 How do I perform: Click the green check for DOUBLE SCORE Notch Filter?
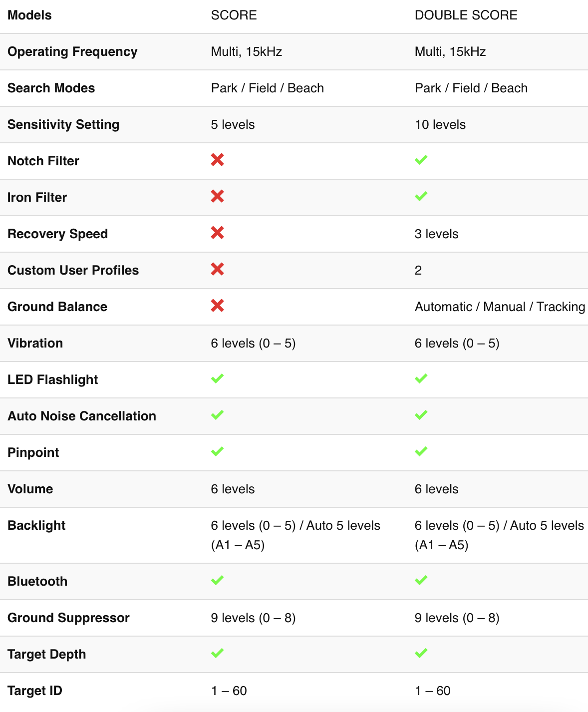tap(421, 160)
